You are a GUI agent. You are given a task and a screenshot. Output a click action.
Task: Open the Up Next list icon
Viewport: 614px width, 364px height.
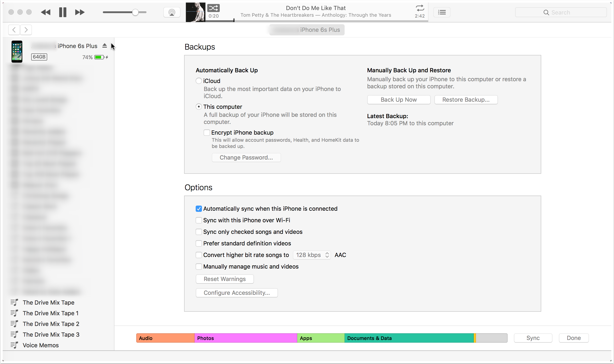point(442,12)
